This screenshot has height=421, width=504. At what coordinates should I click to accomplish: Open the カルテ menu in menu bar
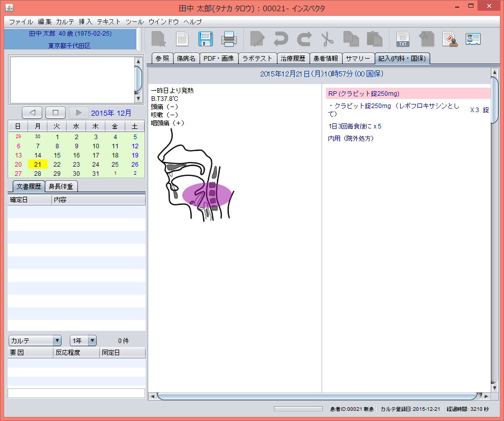pos(65,22)
